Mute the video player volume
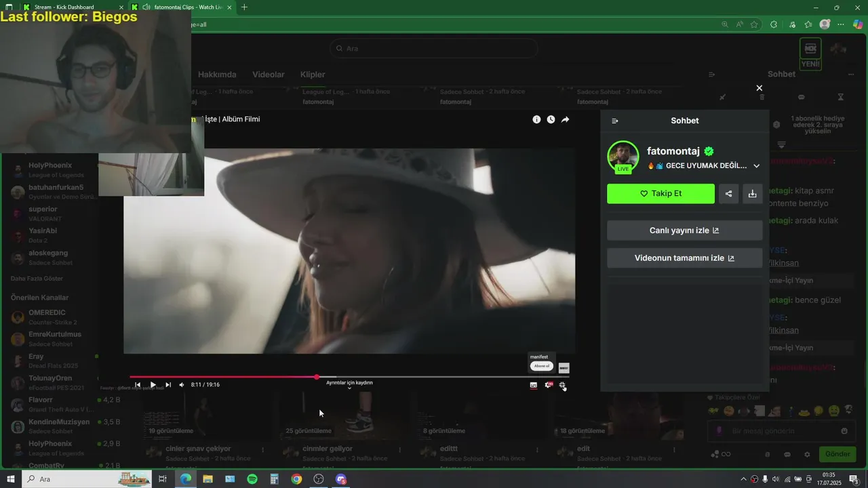Screen dimensions: 868x488 pyautogui.click(x=182, y=385)
